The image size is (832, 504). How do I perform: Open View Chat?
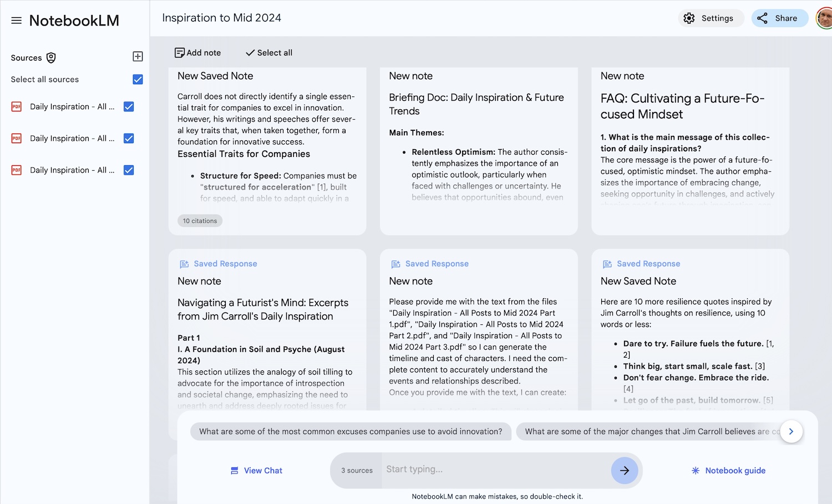[256, 470]
